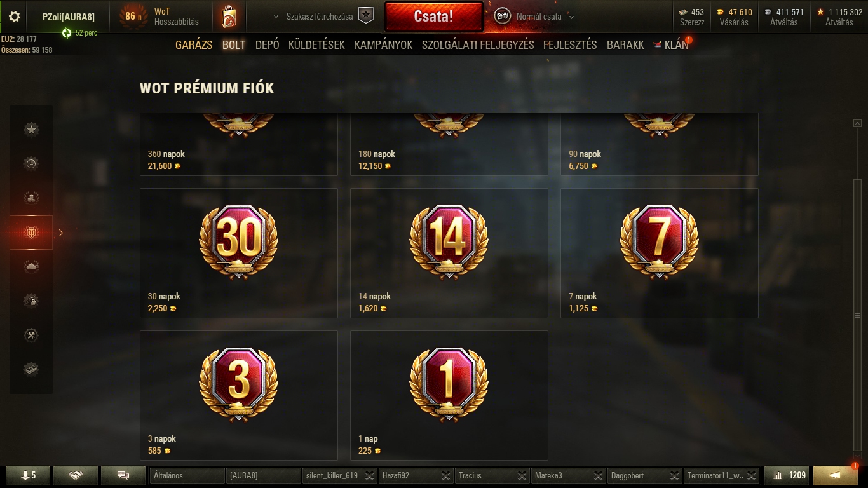Click the red Csata! battle button
The image size is (868, 488).
pyautogui.click(x=434, y=17)
